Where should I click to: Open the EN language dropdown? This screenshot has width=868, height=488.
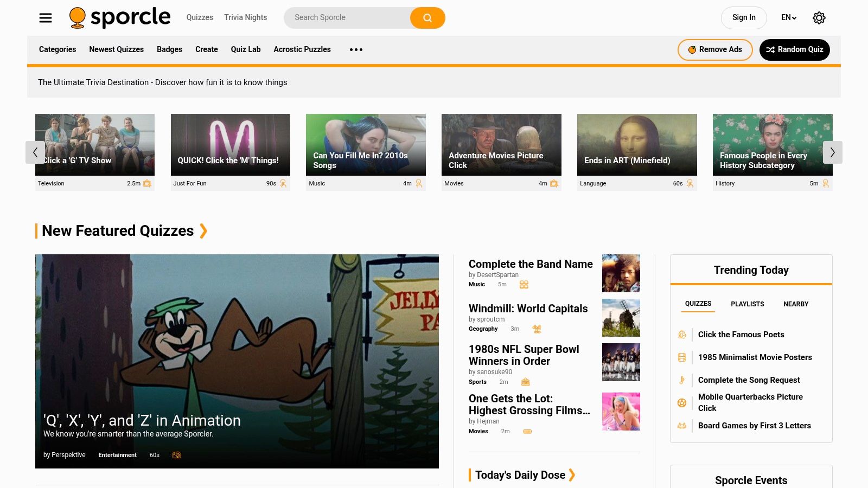tap(788, 18)
